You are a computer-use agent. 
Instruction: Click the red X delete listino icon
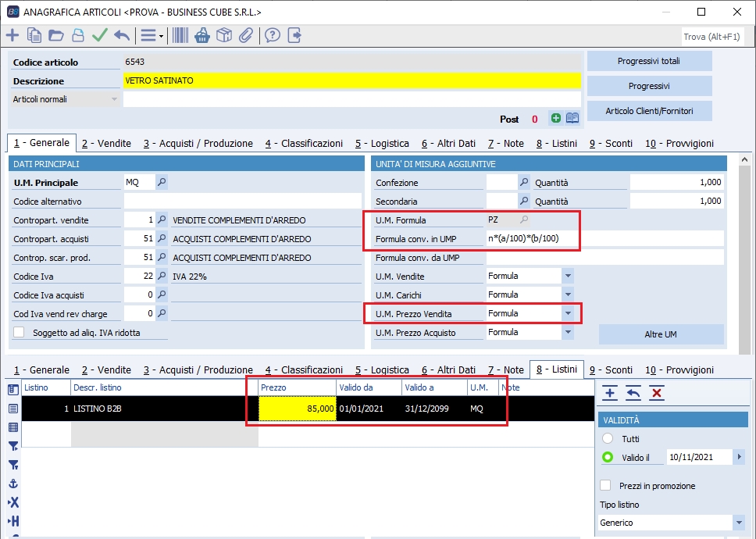coord(657,393)
